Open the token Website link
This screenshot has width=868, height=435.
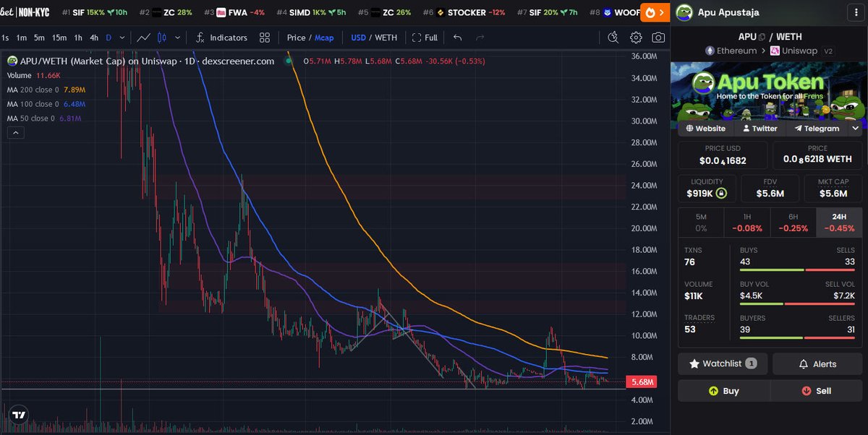coord(705,129)
